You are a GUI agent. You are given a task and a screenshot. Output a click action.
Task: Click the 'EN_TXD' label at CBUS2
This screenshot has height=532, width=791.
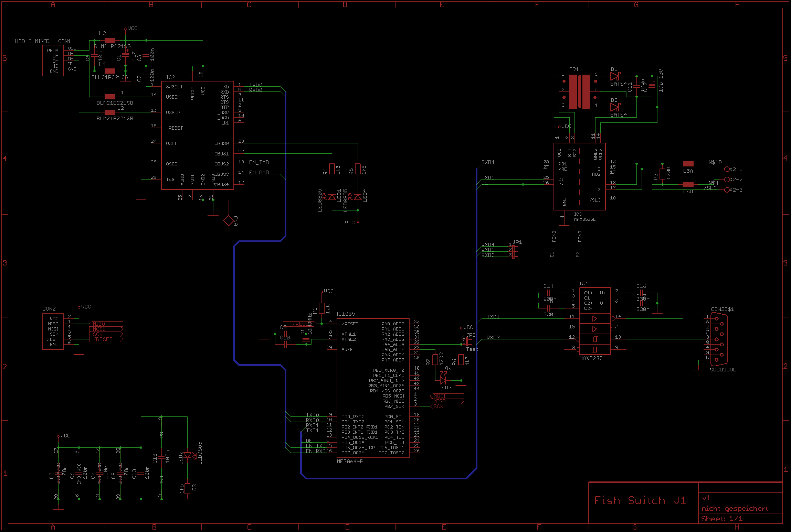[x=259, y=162]
